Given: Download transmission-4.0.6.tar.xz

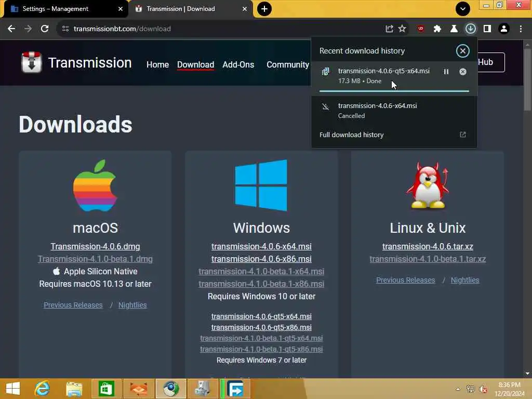Looking at the screenshot, I should (x=428, y=247).
